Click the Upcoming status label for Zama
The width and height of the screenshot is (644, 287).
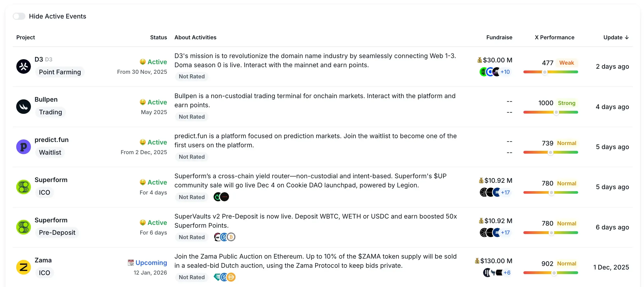(151, 263)
